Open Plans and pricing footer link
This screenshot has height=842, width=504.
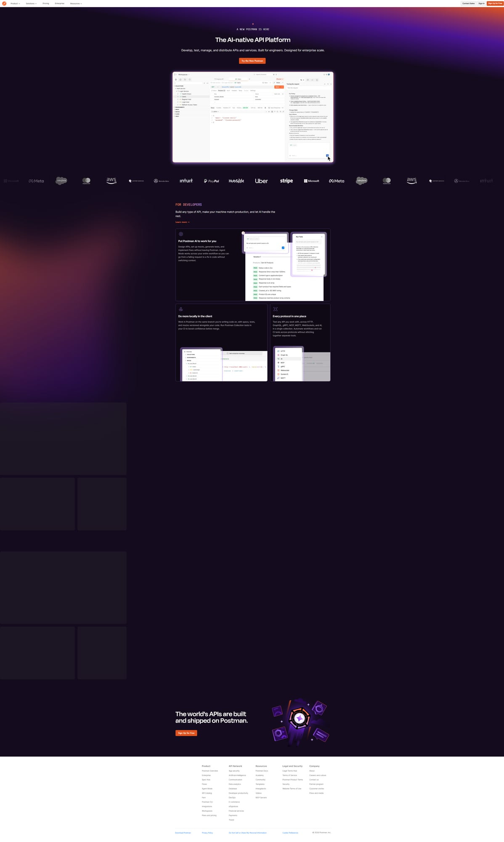(209, 815)
